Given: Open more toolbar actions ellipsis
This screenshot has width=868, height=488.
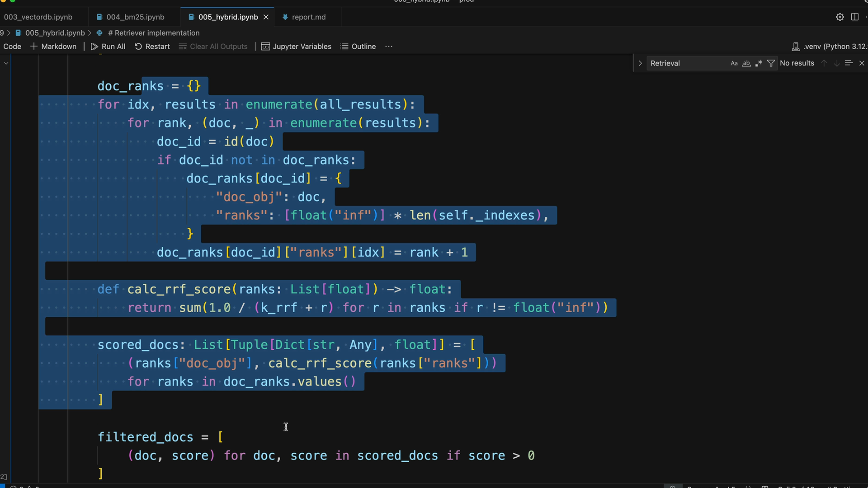Looking at the screenshot, I should 389,47.
